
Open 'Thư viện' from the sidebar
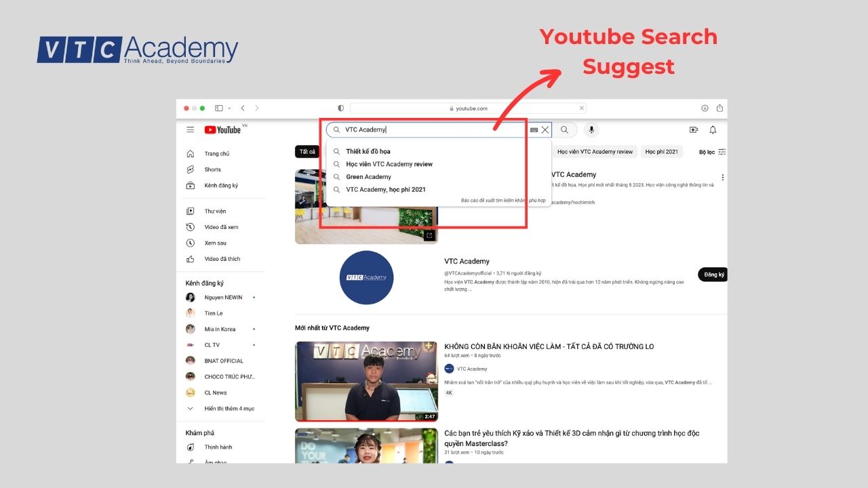pyautogui.click(x=214, y=211)
